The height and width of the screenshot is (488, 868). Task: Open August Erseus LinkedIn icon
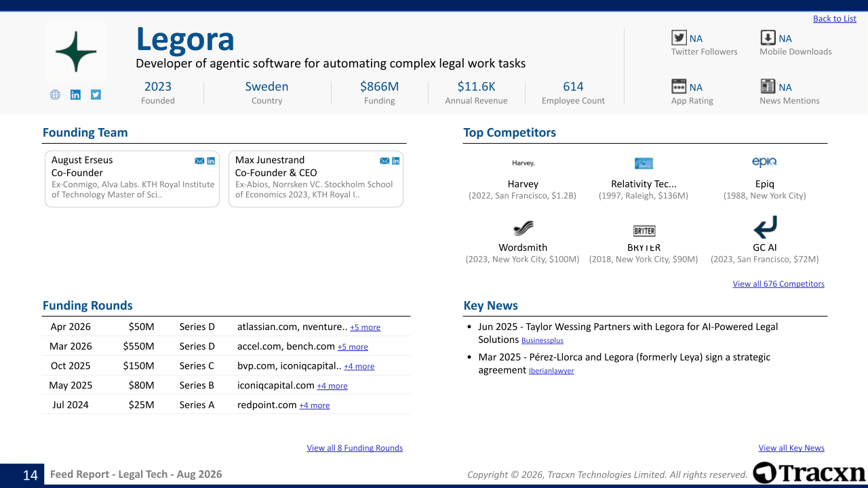tap(211, 161)
